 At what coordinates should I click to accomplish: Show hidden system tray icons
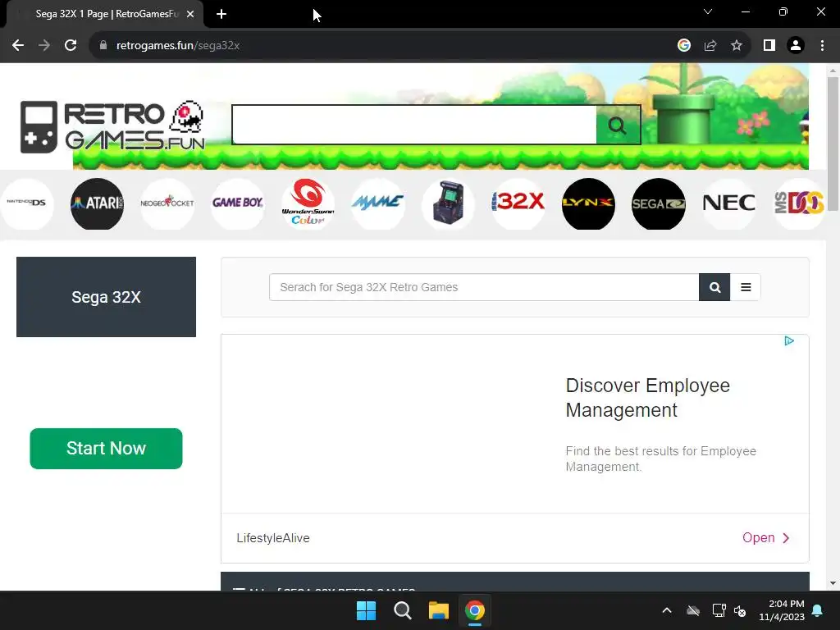pyautogui.click(x=667, y=610)
